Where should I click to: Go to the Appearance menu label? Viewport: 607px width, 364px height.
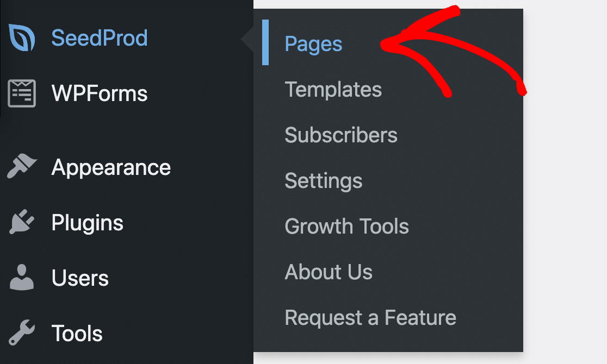111,168
